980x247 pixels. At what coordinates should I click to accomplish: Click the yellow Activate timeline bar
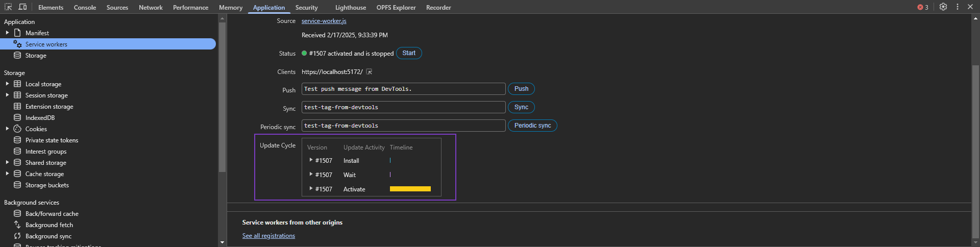tap(410, 189)
